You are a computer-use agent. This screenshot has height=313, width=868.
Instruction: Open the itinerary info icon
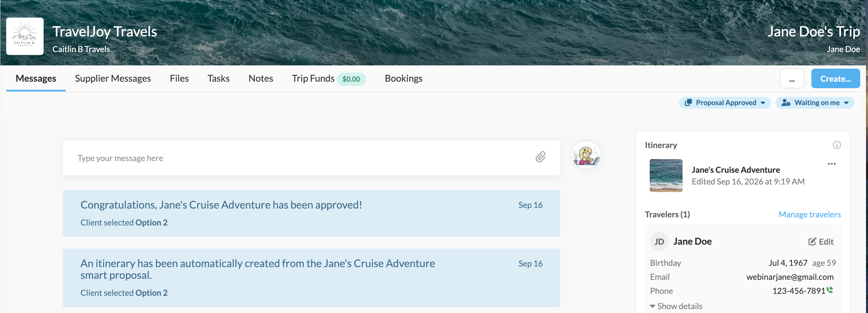coord(837,145)
